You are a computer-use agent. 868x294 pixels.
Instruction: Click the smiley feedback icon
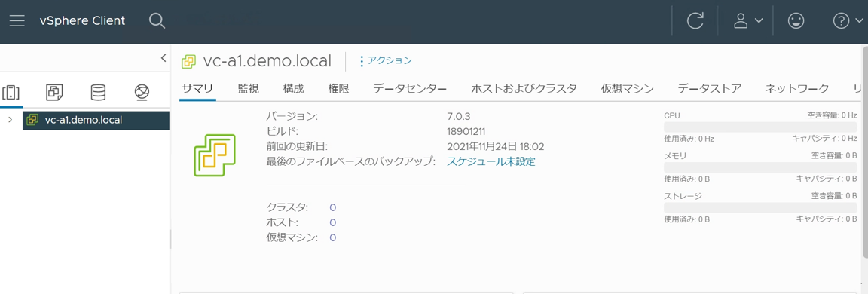tap(796, 21)
